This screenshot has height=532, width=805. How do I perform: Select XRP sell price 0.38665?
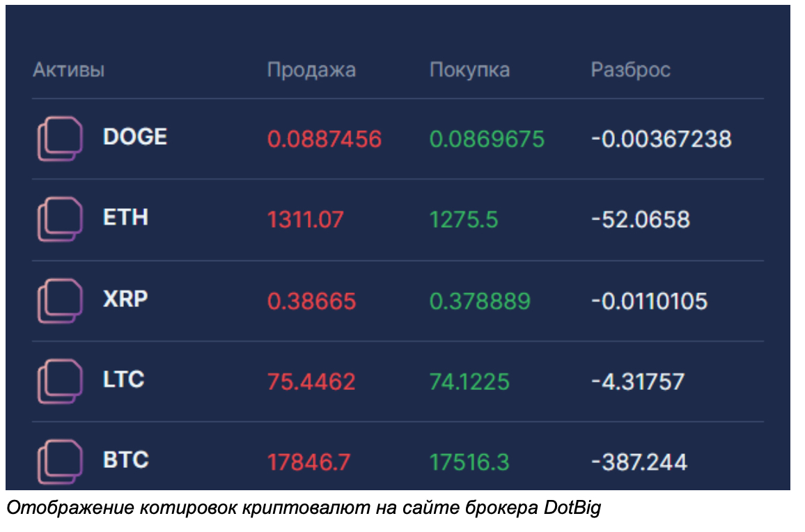coord(311,302)
